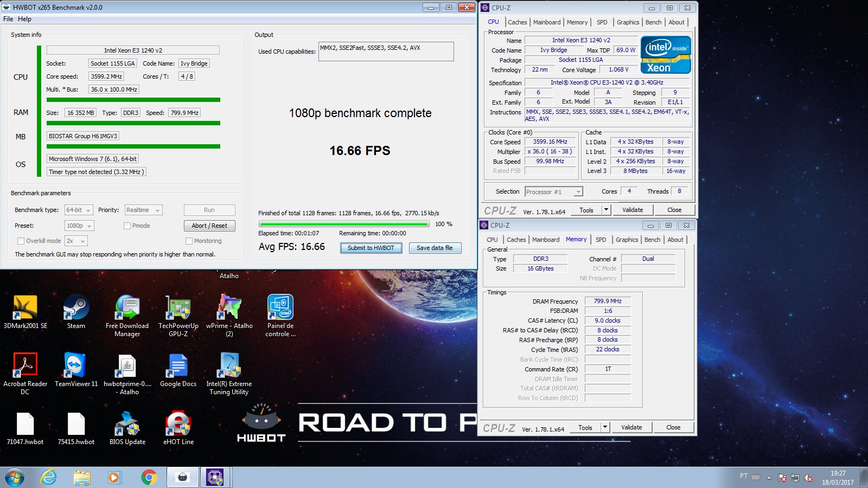Open Mainboard tab in upper CPU-Z

pos(547,22)
